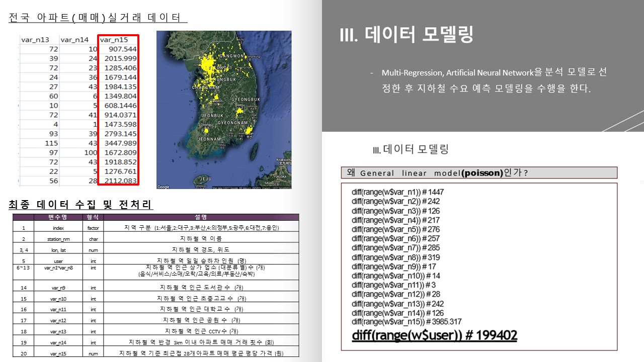The height and width of the screenshot is (362, 644).
Task: Click the South Korea satellite map image
Action: (x=224, y=110)
